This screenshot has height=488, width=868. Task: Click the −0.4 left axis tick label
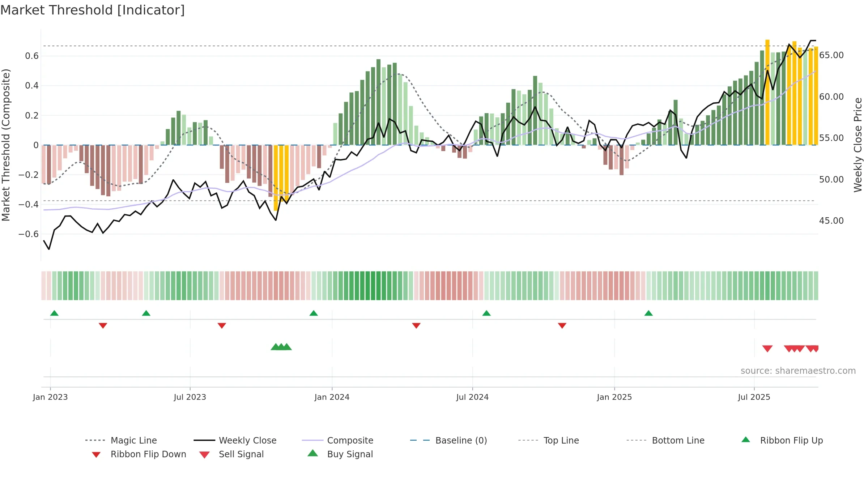click(29, 205)
